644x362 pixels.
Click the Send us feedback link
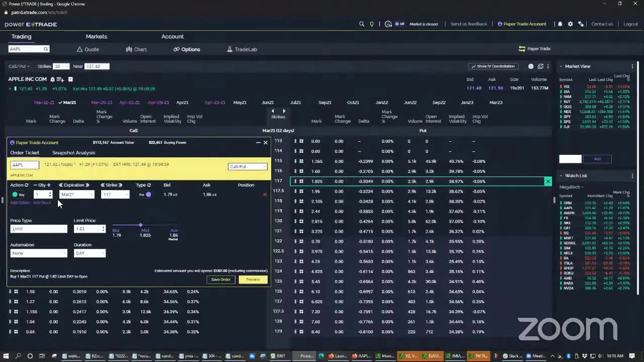[468, 24]
